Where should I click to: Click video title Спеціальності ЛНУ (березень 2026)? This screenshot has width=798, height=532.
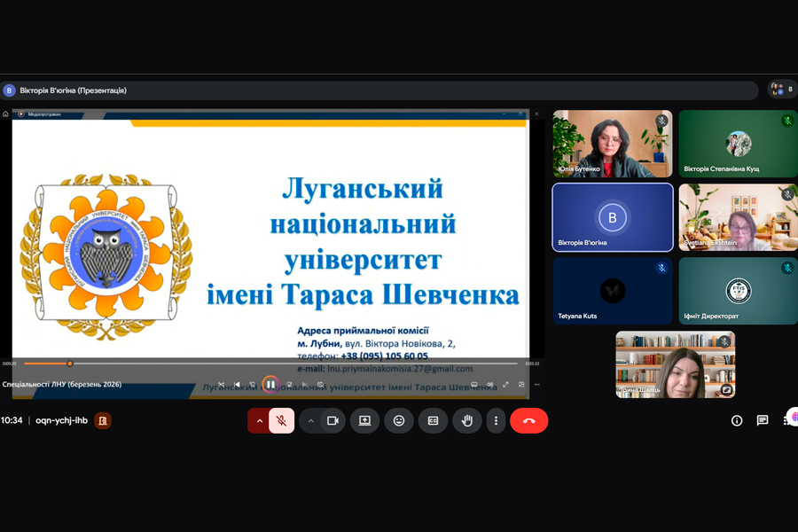click(x=61, y=384)
